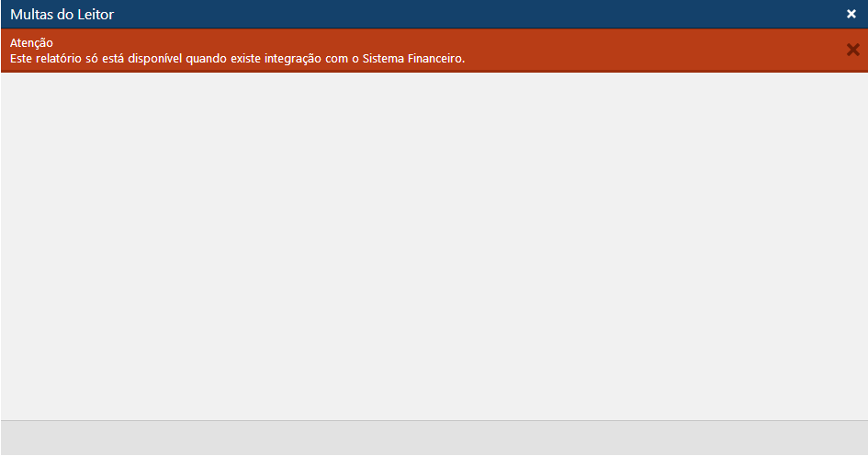Viewport: 868px width, 456px height.
Task: Click the dark red X icon on the banner
Action: pos(852,50)
